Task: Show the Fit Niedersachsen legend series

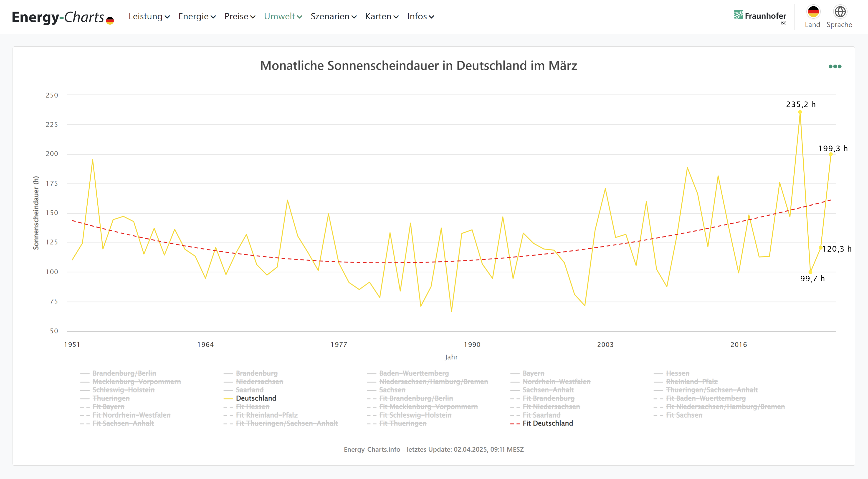Action: click(x=545, y=407)
